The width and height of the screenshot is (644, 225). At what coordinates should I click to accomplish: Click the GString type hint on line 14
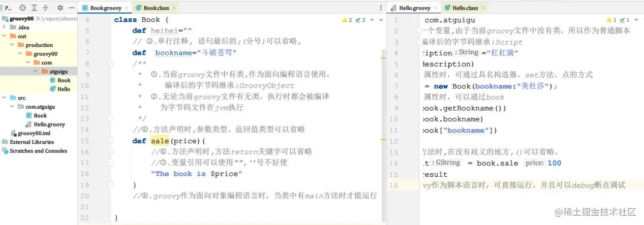[x=448, y=163]
